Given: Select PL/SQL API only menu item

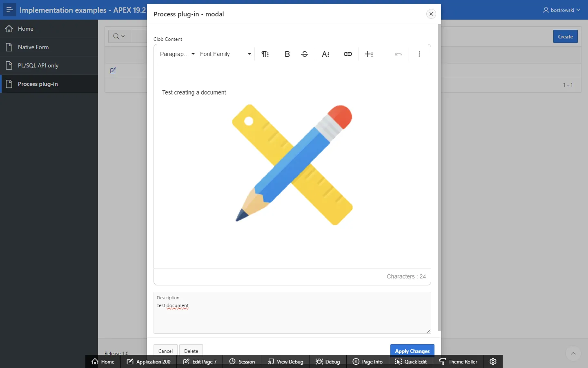Looking at the screenshot, I should coord(38,65).
